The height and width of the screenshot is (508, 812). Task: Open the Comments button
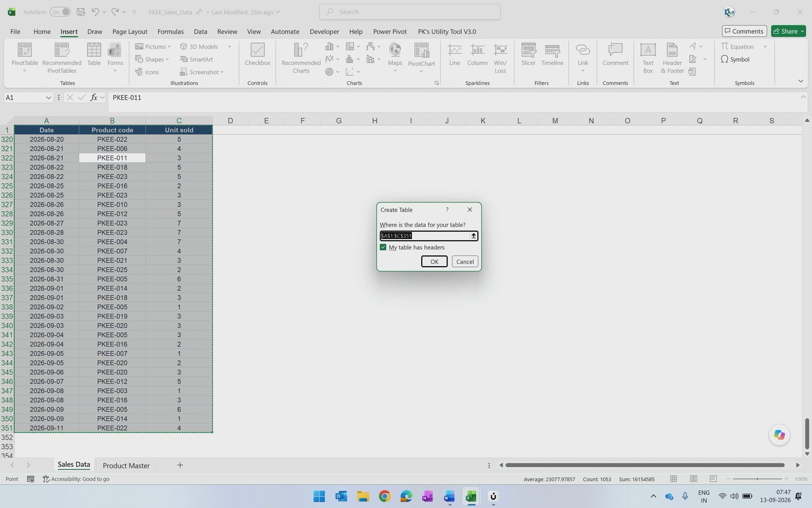745,31
